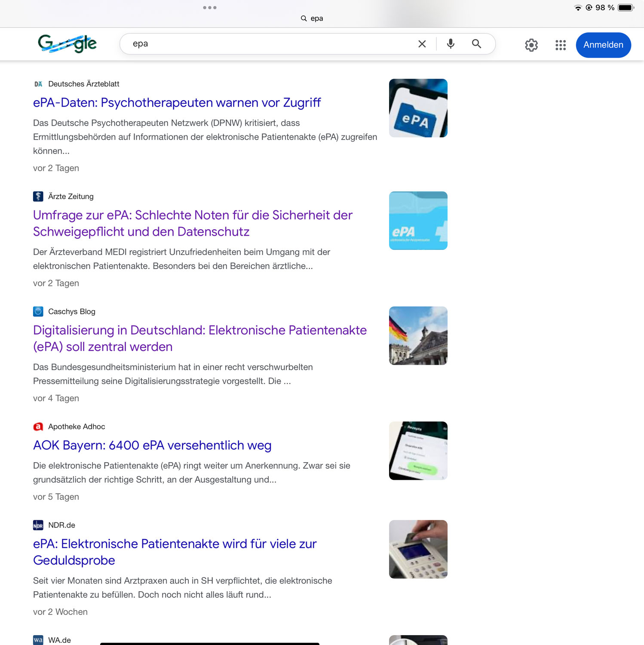Click the WA.de favicon

click(x=38, y=640)
